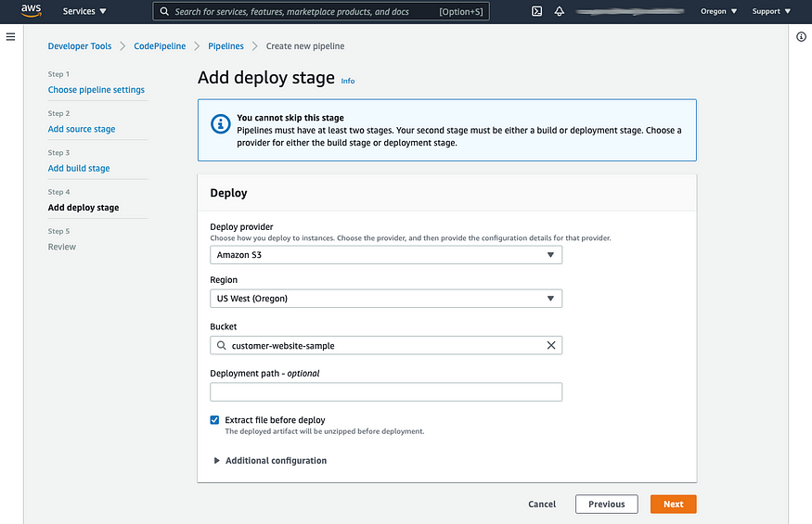Open the Deploy provider Amazon S3 dropdown
This screenshot has height=524, width=812.
click(386, 255)
